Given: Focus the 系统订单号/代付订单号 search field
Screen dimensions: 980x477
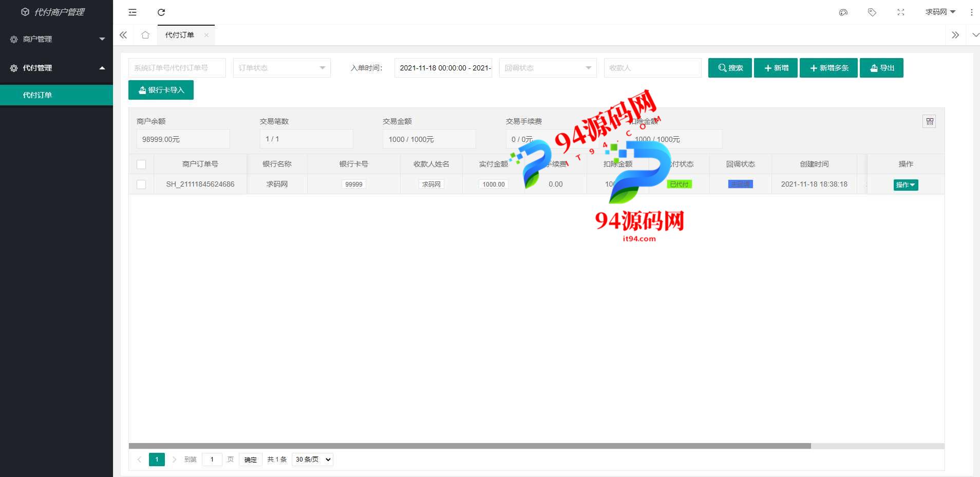Looking at the screenshot, I should pyautogui.click(x=177, y=68).
